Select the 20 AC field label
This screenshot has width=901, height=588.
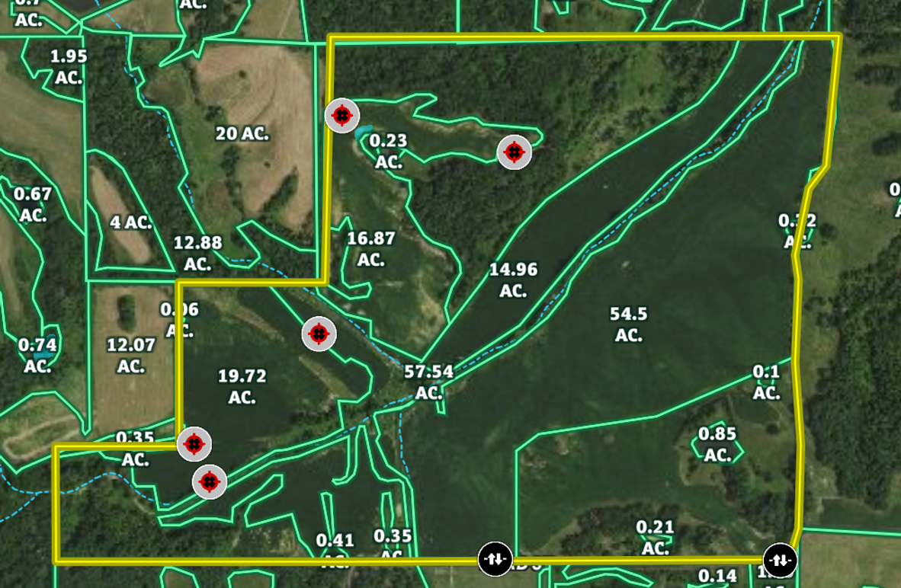[242, 134]
